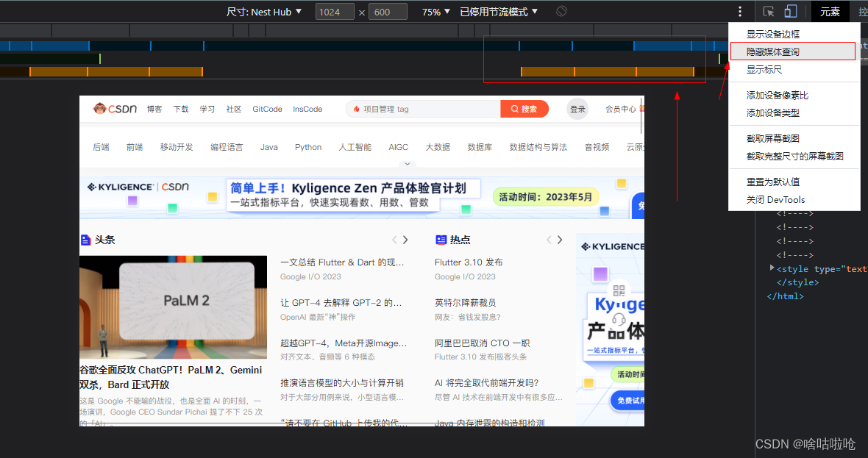Click the headset support icon on sidebar ad
The image size is (868, 458).
[x=619, y=319]
